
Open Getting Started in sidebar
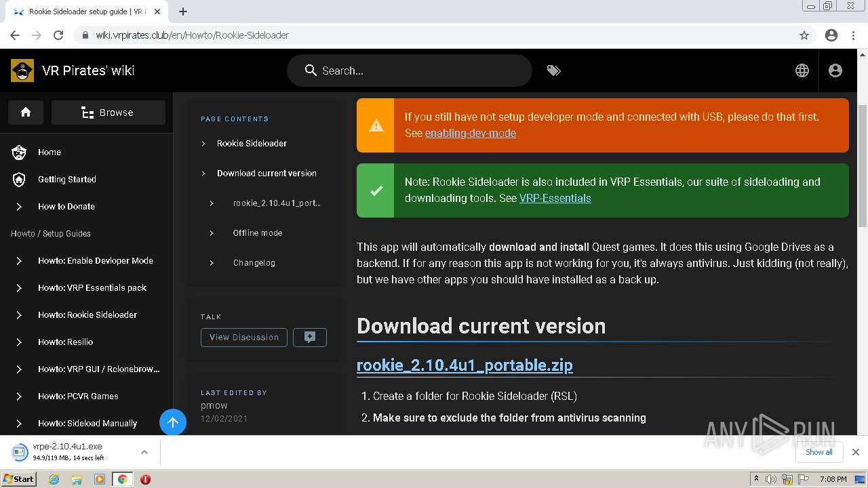click(x=67, y=180)
